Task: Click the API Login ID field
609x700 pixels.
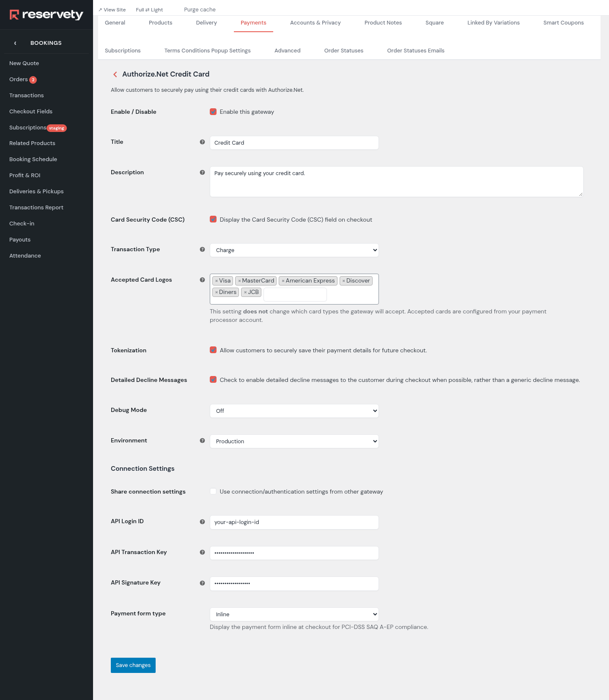Action: pos(294,522)
